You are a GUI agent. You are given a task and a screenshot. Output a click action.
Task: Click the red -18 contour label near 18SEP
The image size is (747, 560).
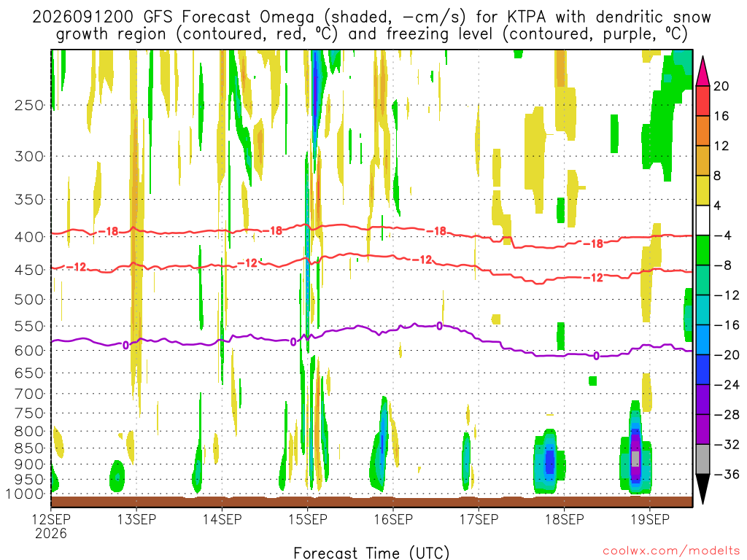(x=594, y=244)
